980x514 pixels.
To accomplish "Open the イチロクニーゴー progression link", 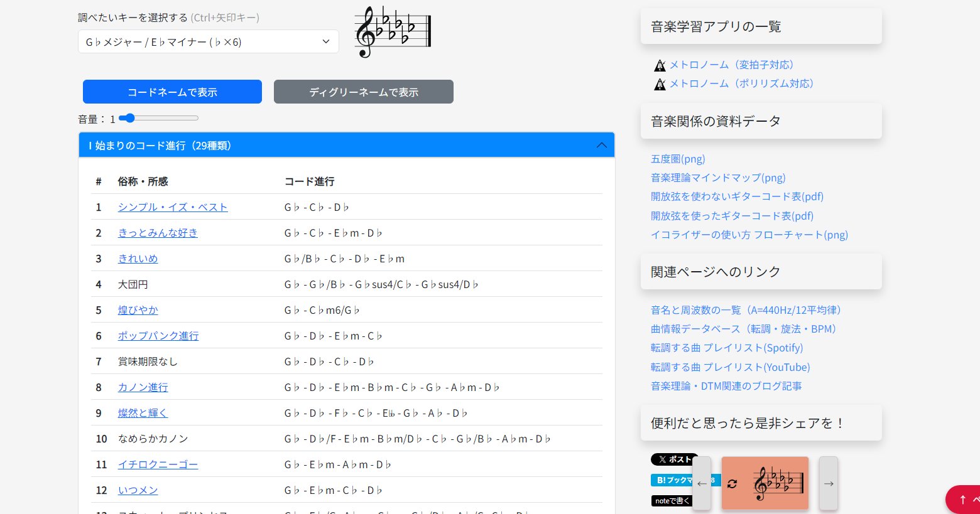I will click(x=158, y=464).
